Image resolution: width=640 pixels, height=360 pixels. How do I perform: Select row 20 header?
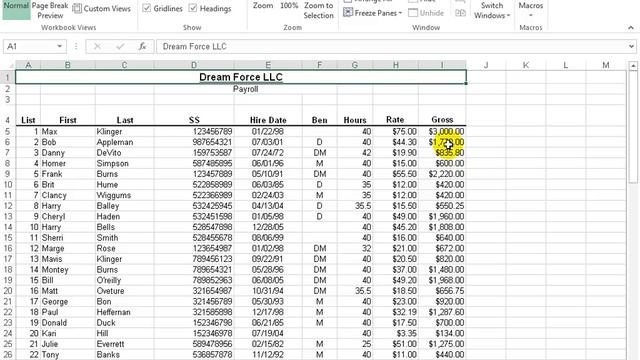tap(8, 291)
